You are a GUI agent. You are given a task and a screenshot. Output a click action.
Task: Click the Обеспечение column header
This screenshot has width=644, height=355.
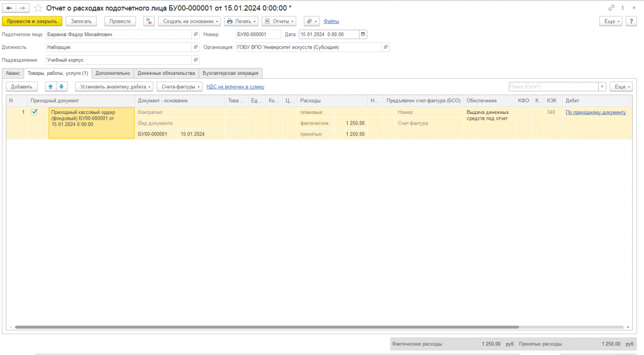(489, 101)
